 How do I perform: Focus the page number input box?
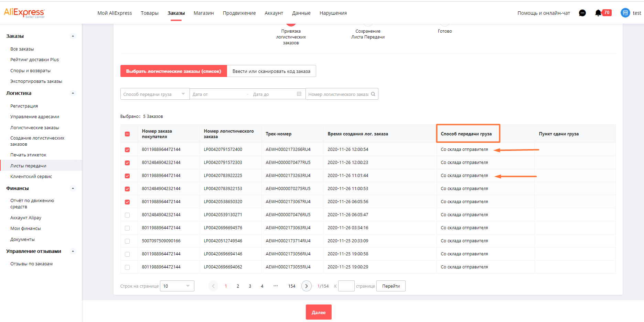(346, 286)
